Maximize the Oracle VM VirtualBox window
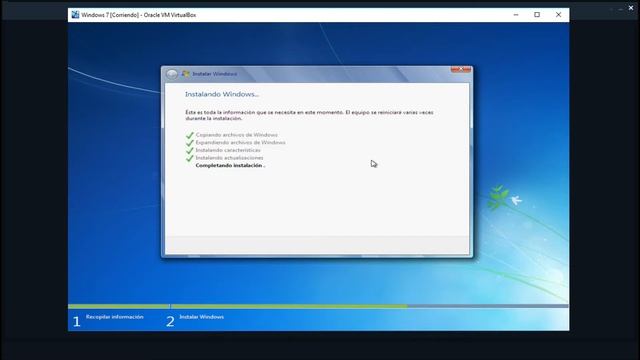This screenshot has width=640, height=360. click(x=537, y=15)
